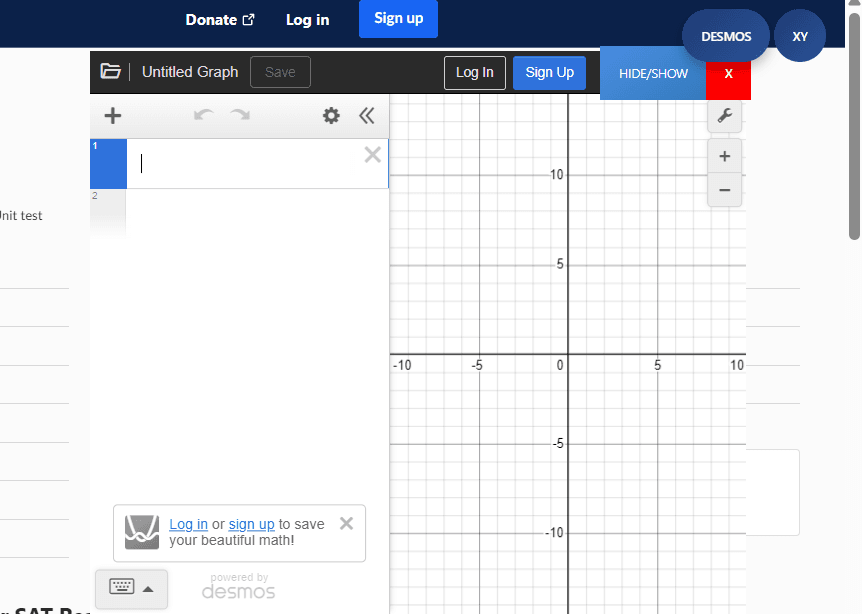Click the blue Sign Up button in Desmos bar

pyautogui.click(x=549, y=72)
